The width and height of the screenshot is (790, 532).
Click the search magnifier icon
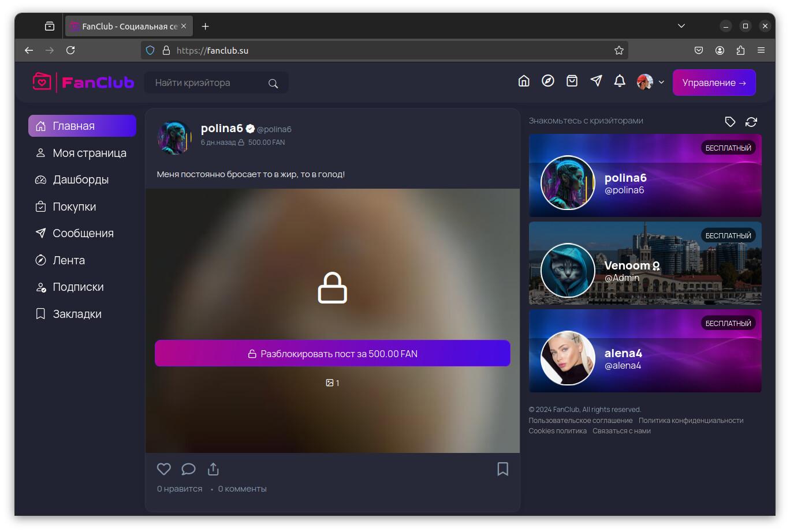(273, 83)
